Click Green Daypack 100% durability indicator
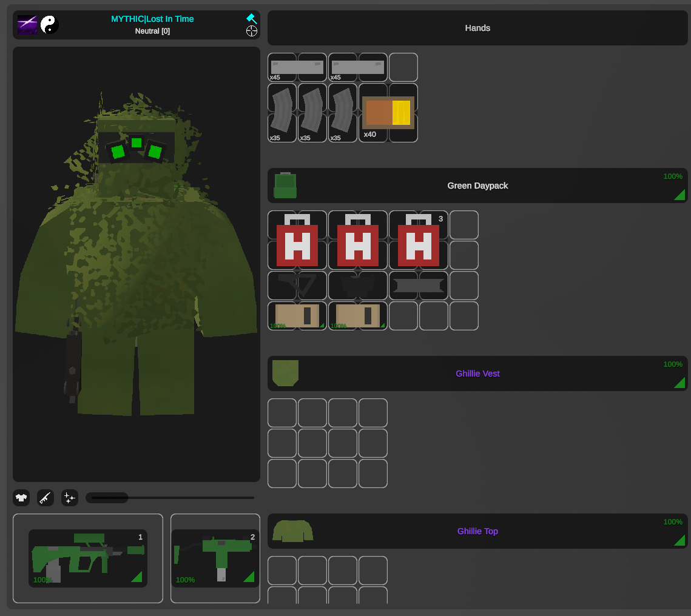 673,176
